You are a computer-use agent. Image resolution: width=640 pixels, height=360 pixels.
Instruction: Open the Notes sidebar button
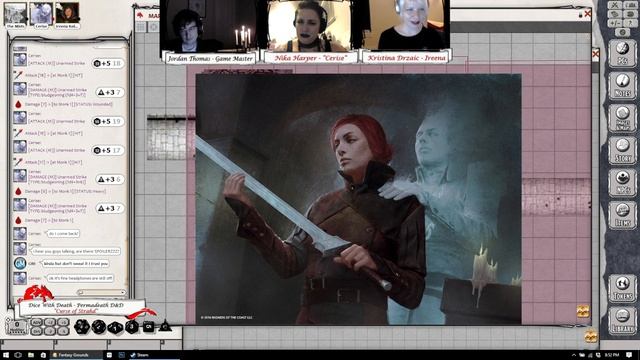(x=622, y=85)
